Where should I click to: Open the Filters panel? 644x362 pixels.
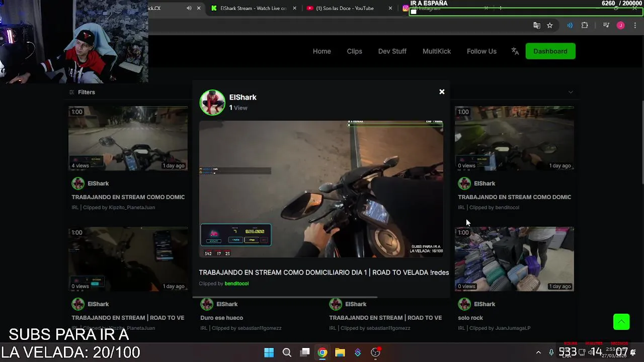point(82,92)
